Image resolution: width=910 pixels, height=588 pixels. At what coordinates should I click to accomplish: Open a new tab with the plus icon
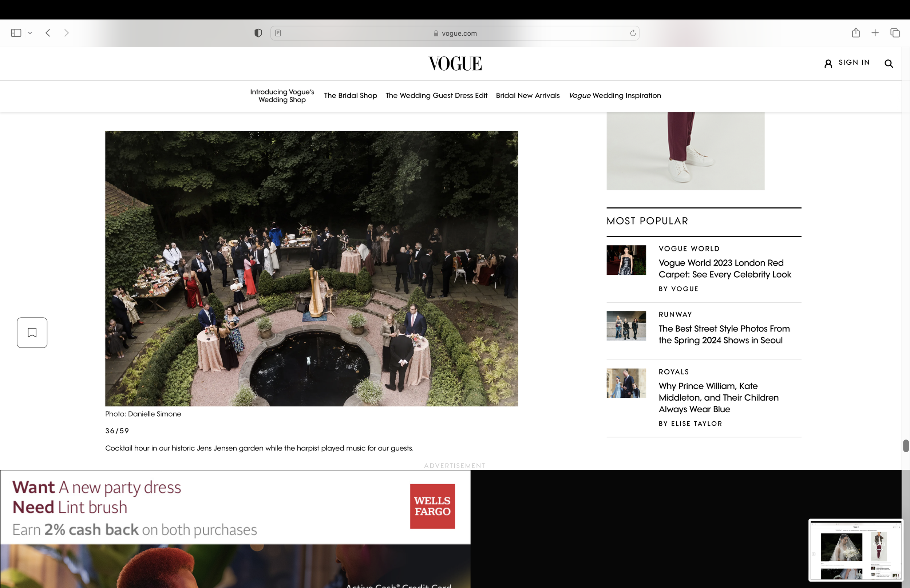tap(875, 33)
